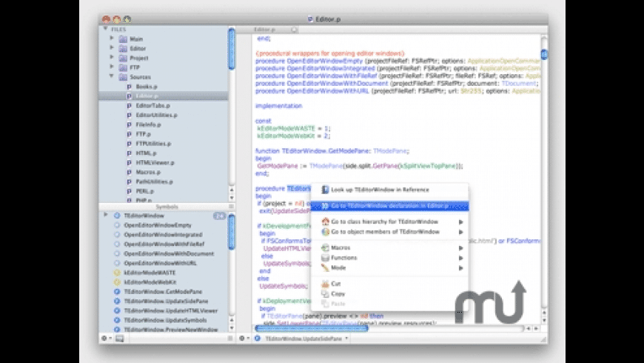The width and height of the screenshot is (644, 363).
Task: Click the book icon for Look up Reference
Action: pyautogui.click(x=325, y=190)
